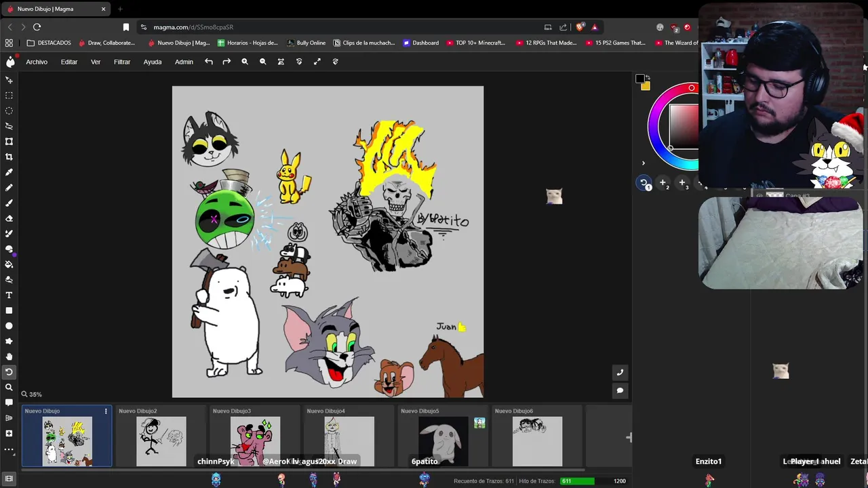The image size is (868, 488).
Task: Click the 35% zoom level indicator
Action: pos(31,394)
